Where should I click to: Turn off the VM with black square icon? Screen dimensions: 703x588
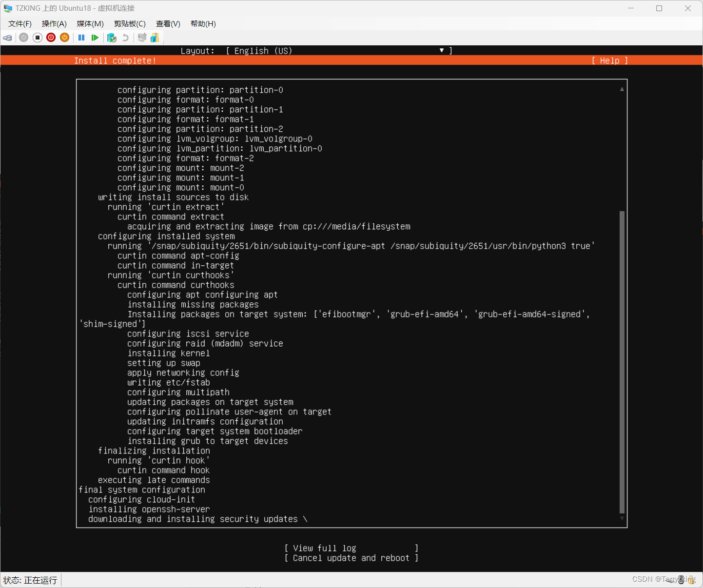[38, 38]
